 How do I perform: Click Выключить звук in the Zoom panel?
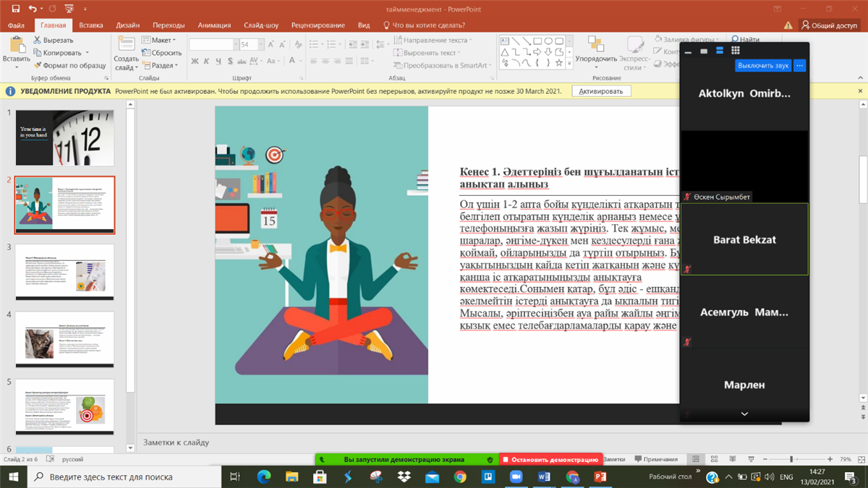(x=762, y=66)
